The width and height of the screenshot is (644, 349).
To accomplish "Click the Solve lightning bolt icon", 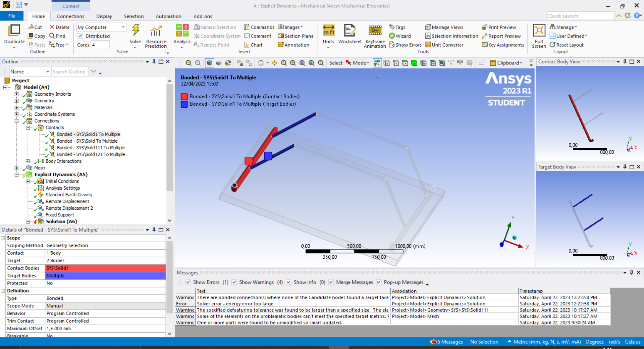I will point(136,31).
